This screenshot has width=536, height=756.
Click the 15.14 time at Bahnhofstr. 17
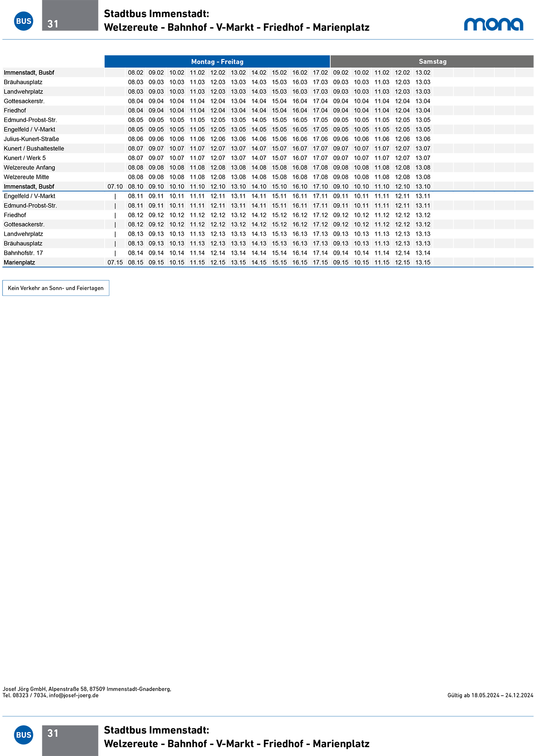pyautogui.click(x=279, y=253)
